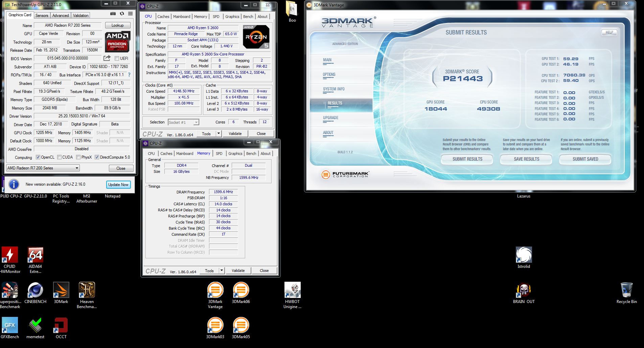644x348 pixels.
Task: Open OCCT desktop icon
Action: coord(61,328)
